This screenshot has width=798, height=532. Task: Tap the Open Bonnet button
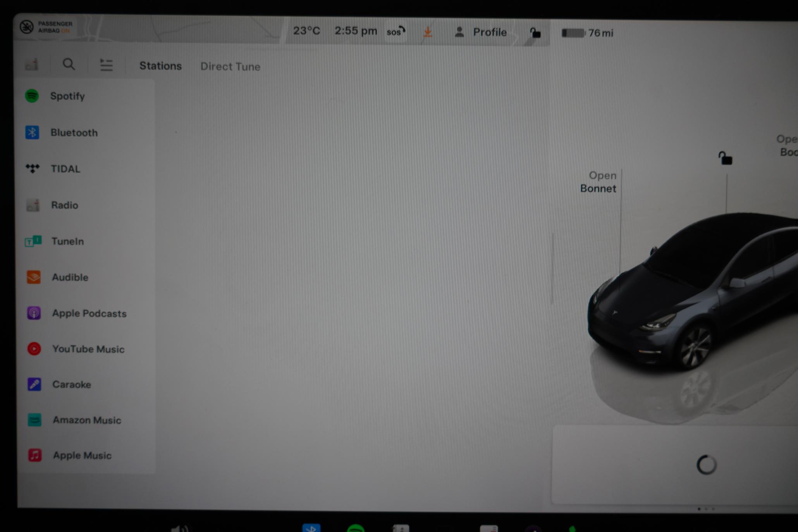[x=598, y=182]
